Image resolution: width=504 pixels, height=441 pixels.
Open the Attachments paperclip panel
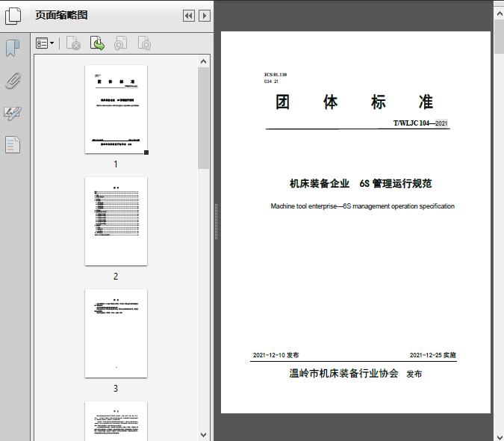(x=13, y=81)
